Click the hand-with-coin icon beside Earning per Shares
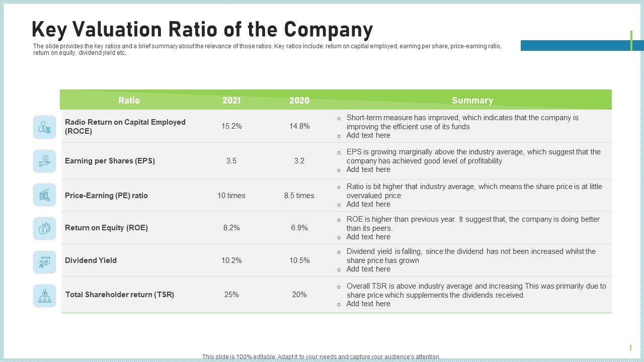The image size is (644, 362). click(x=45, y=161)
